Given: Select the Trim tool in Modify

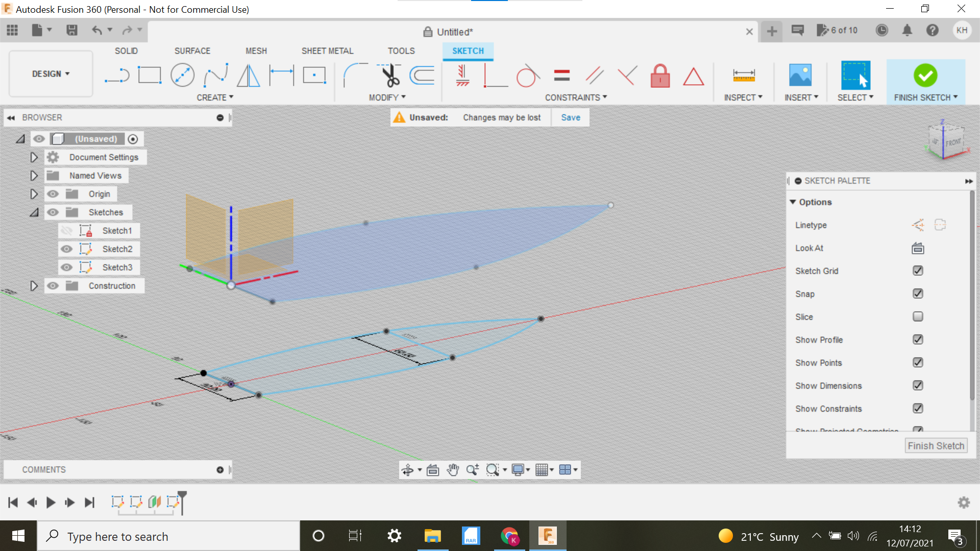Looking at the screenshot, I should pyautogui.click(x=388, y=76).
